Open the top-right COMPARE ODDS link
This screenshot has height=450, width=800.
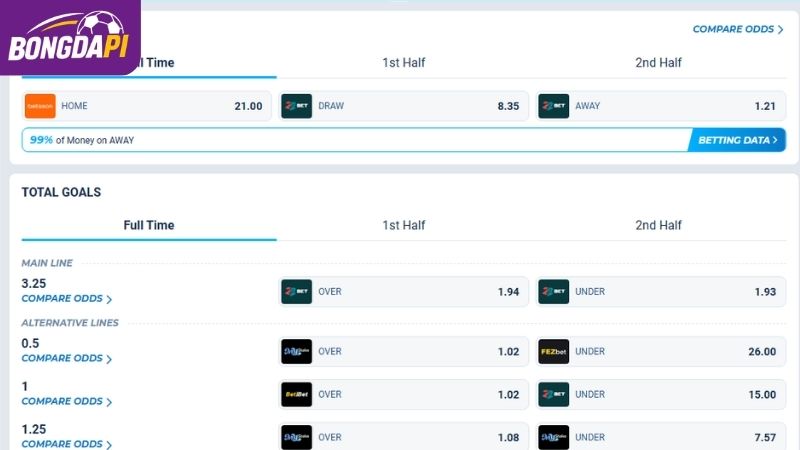(x=738, y=30)
